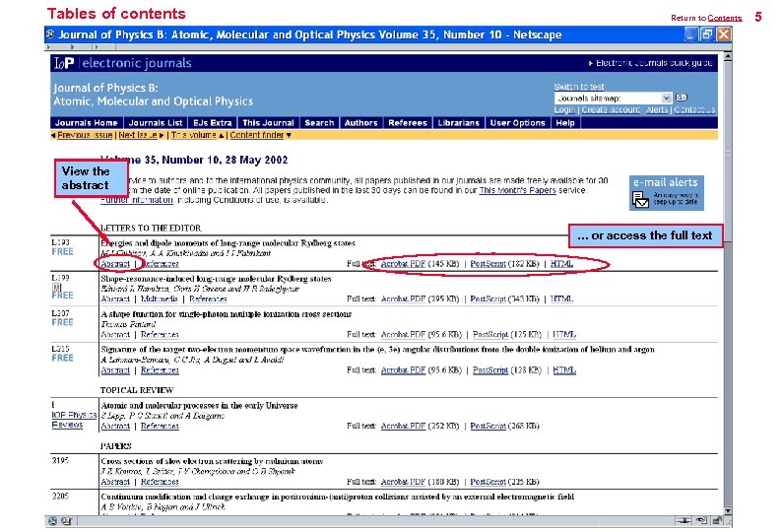Open Abstract for Shape-resonance-induced Rydberg states

point(115,299)
